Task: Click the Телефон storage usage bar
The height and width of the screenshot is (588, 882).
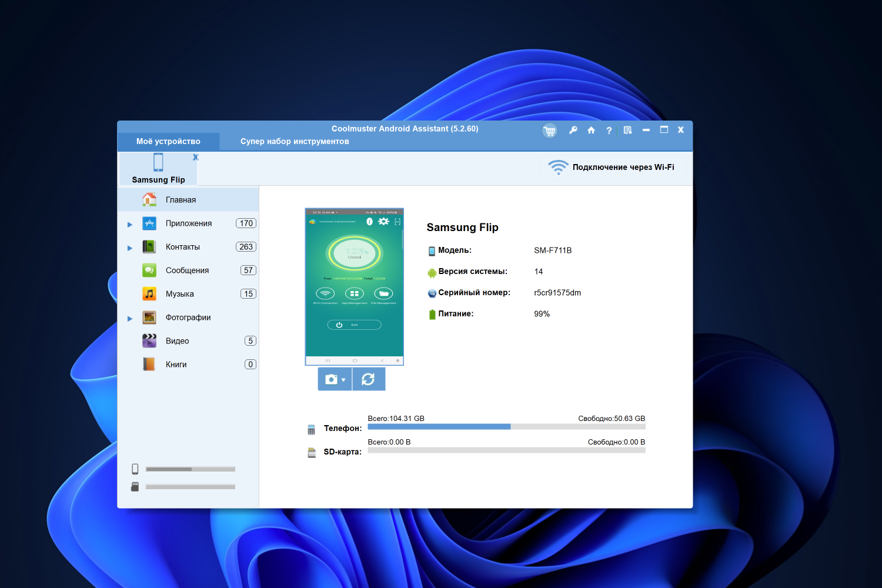Action: pos(506,427)
